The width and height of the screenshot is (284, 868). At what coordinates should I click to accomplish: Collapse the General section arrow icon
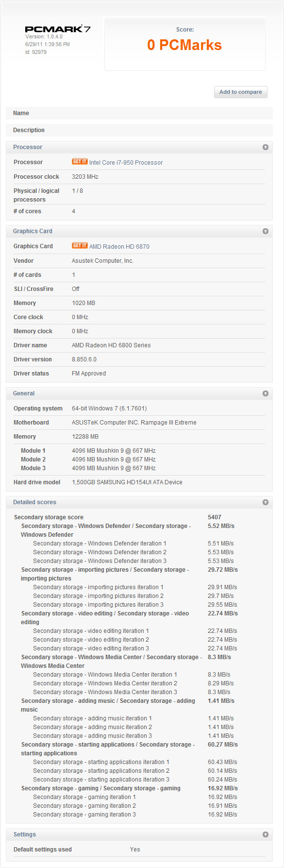(266, 393)
